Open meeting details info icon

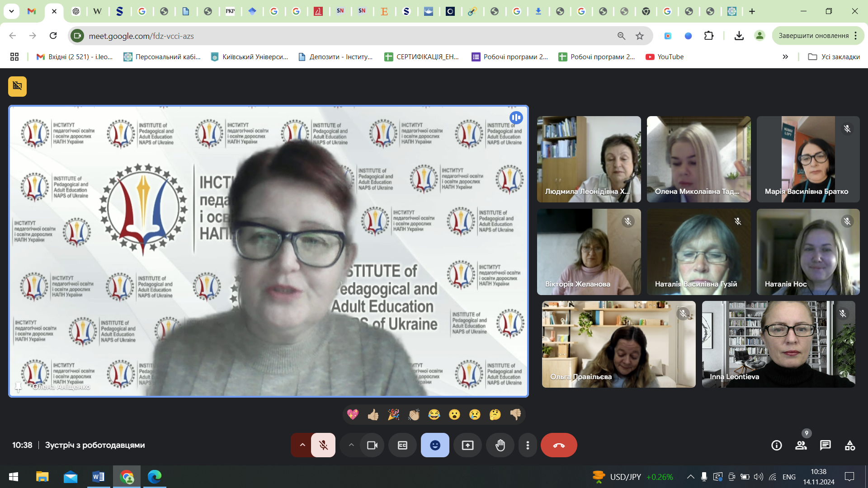tap(776, 445)
